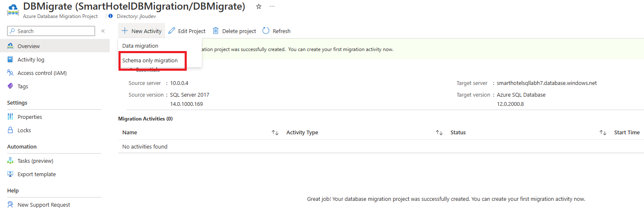The height and width of the screenshot is (218, 644).
Task: Click the Activity log icon
Action: pyautogui.click(x=10, y=59)
